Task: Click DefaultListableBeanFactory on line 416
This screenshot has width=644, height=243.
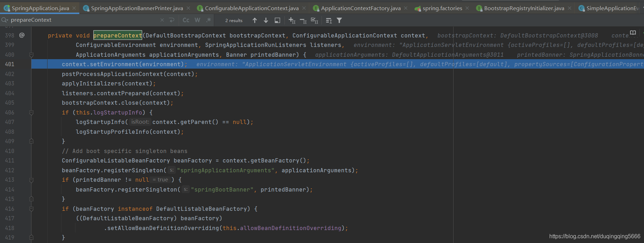Action: click(x=201, y=209)
